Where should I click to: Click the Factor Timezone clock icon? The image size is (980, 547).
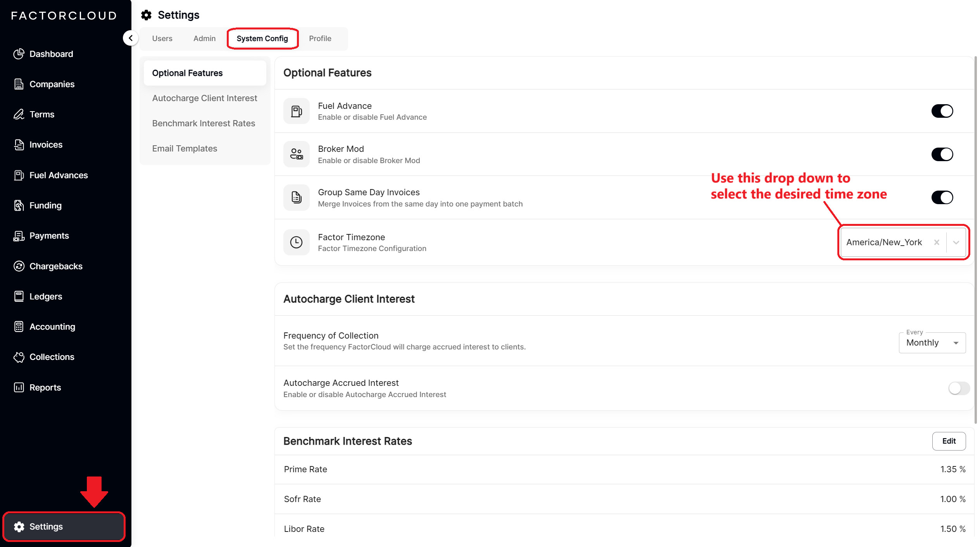pos(296,242)
